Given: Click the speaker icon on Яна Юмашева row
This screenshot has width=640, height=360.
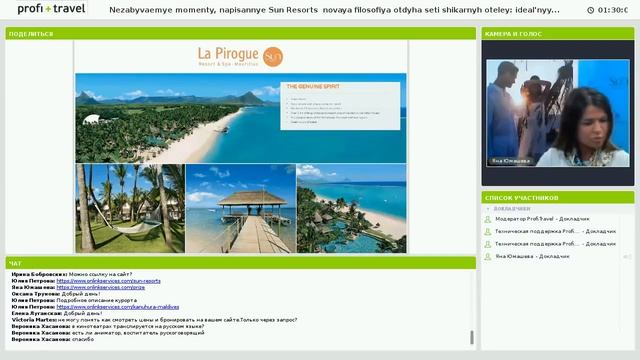Looking at the screenshot, I should coord(627,256).
